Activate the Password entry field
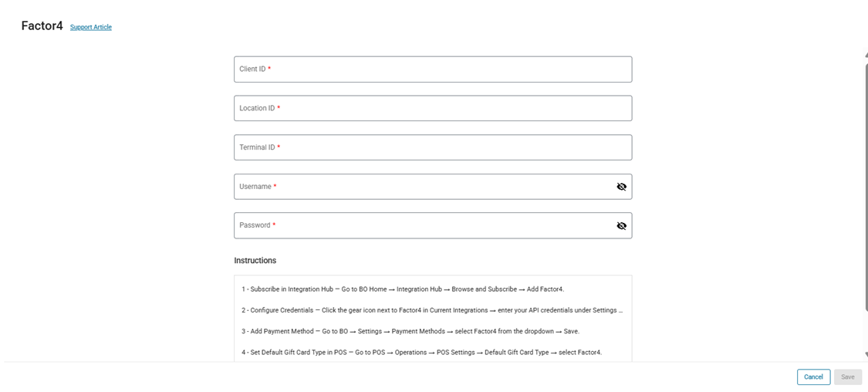Image resolution: width=868 pixels, height=392 pixels. click(424, 226)
